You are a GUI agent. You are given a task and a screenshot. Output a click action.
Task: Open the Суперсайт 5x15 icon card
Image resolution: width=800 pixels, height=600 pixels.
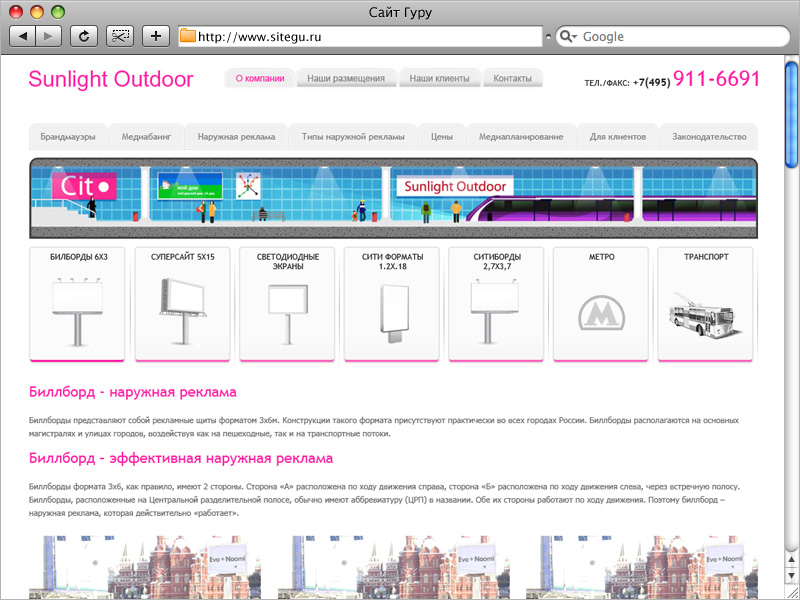[182, 305]
